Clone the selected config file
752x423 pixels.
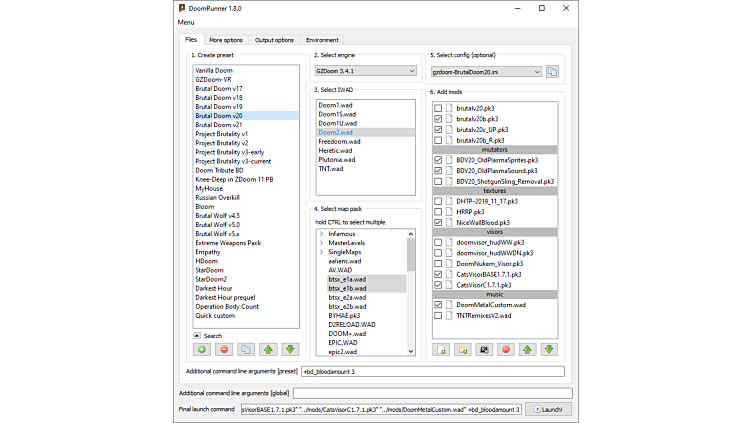click(x=552, y=71)
